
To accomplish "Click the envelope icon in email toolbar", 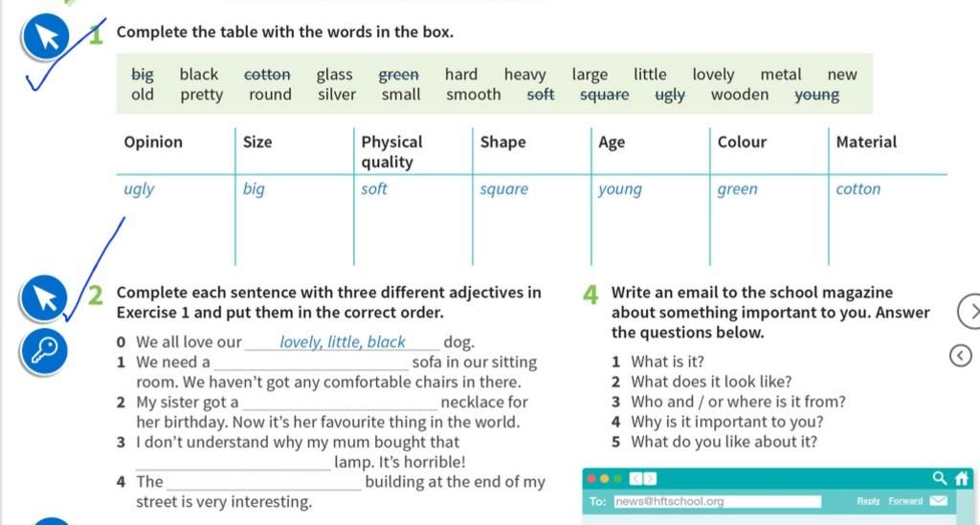I will 938,501.
